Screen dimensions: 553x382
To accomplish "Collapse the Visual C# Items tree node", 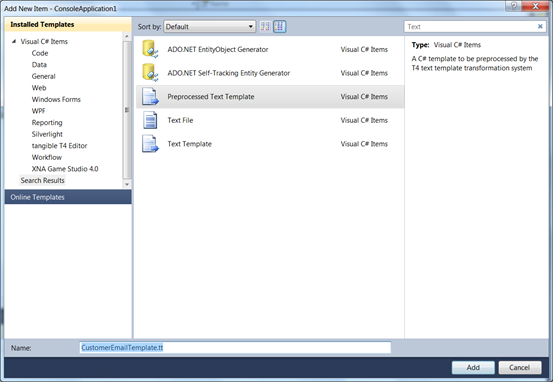I will pyautogui.click(x=14, y=41).
